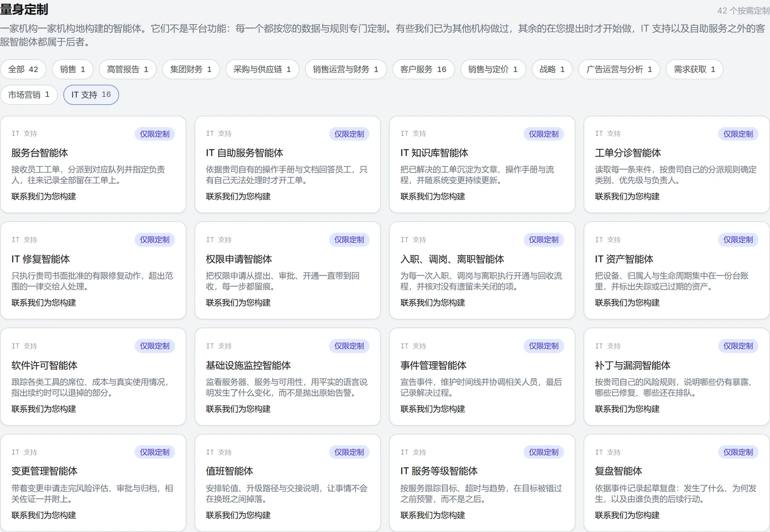Open the 补丁与漏洞智能体 card title

tap(633, 365)
